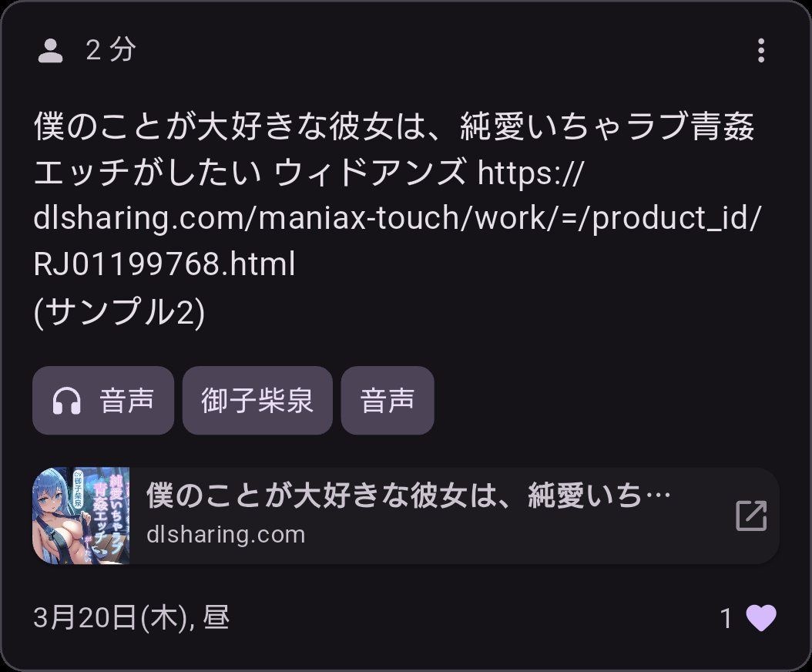
Task: Click dlsharing.com domain in link card
Action: click(x=226, y=535)
